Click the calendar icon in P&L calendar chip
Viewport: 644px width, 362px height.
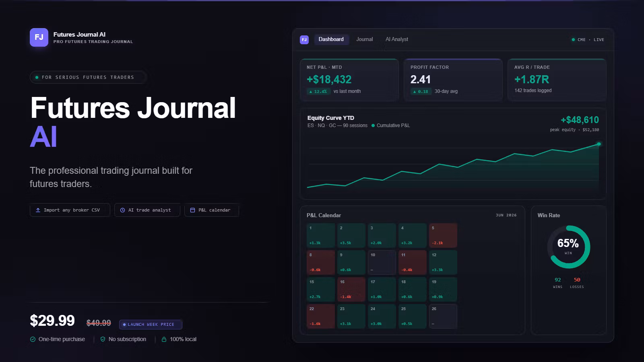(192, 210)
